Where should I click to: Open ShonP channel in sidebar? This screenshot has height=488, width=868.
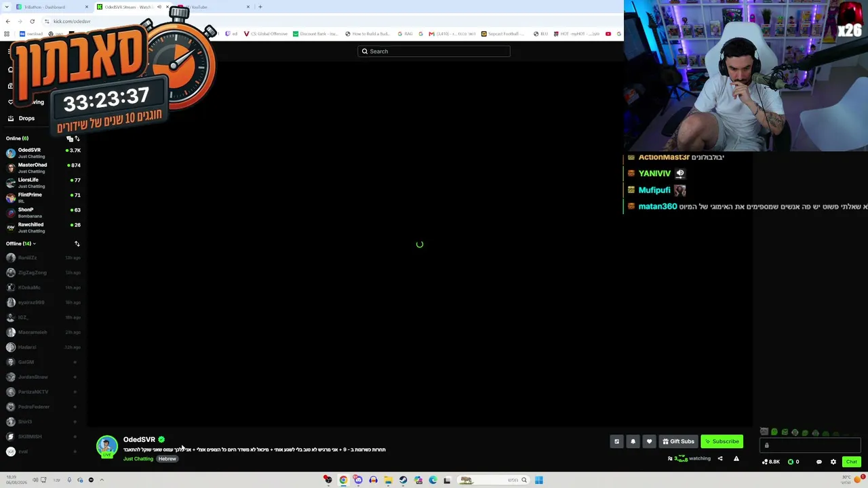43,213
